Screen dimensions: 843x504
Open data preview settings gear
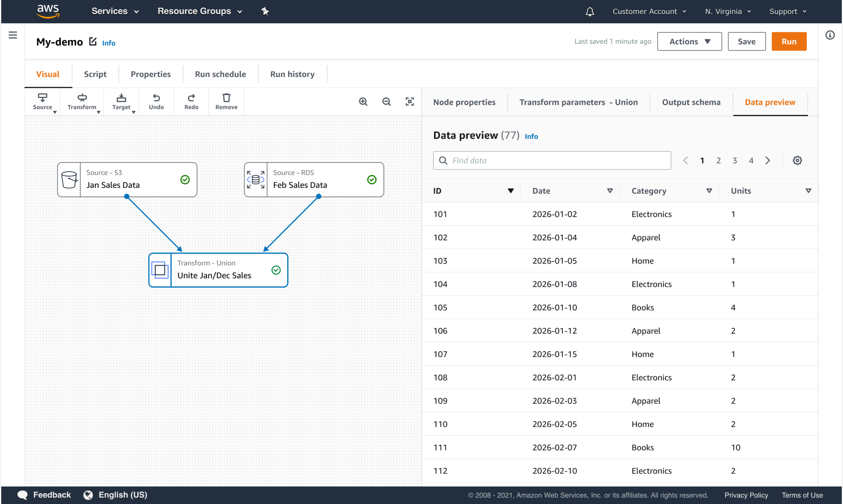(797, 160)
